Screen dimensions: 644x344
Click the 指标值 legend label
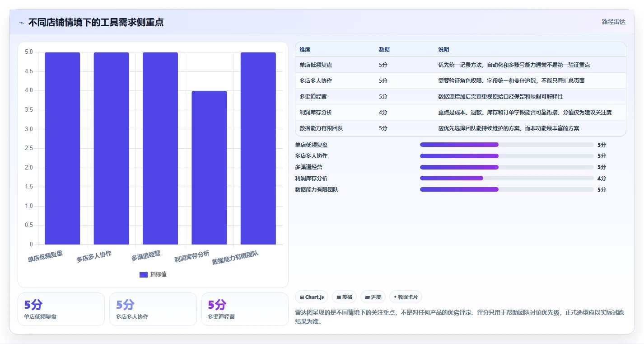click(x=159, y=274)
